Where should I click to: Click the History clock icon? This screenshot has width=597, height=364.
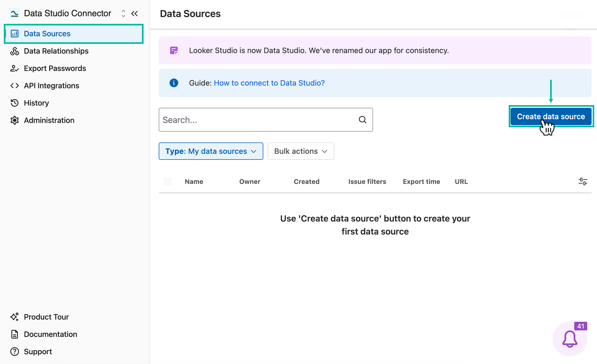point(15,103)
